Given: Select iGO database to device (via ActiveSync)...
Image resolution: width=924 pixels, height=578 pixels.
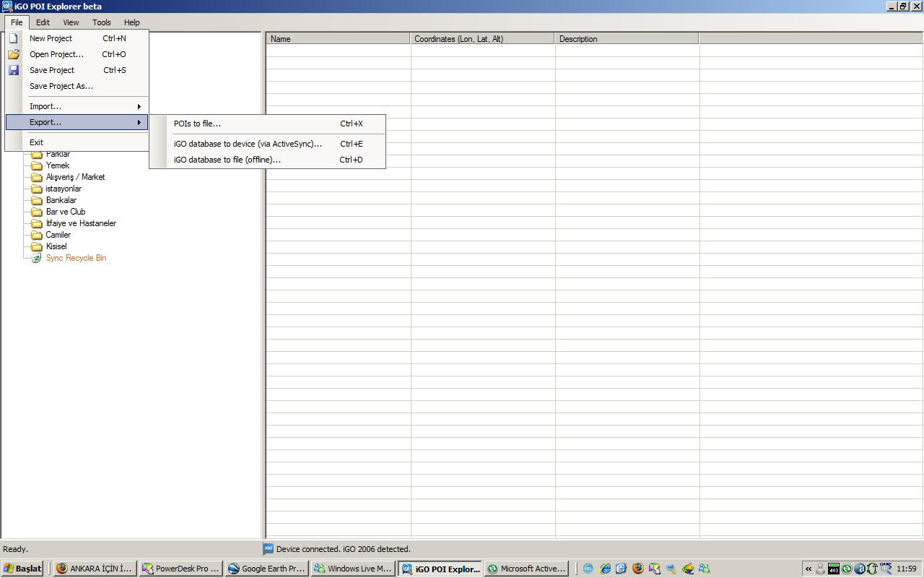Looking at the screenshot, I should click(x=267, y=144).
